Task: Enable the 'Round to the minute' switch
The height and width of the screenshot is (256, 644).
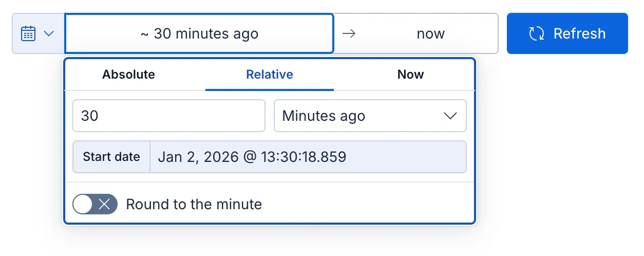Action: pos(95,204)
